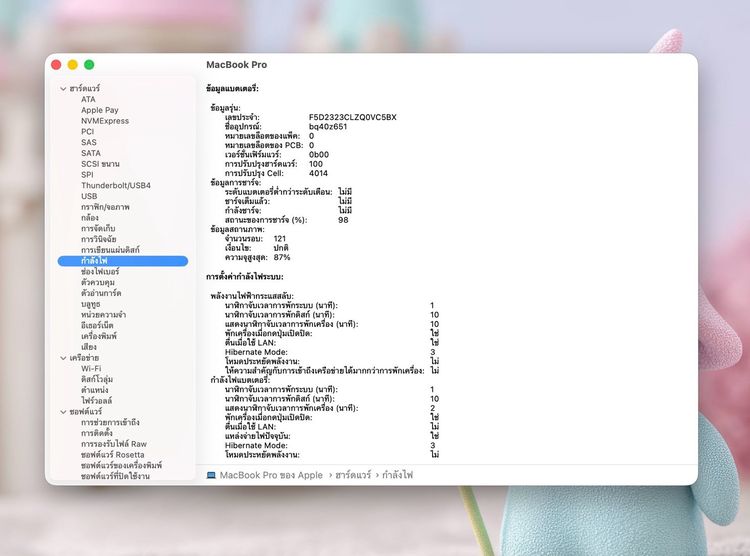Open the กราฟิก/จอภาพ entry
This screenshot has height=556, width=750.
point(105,207)
